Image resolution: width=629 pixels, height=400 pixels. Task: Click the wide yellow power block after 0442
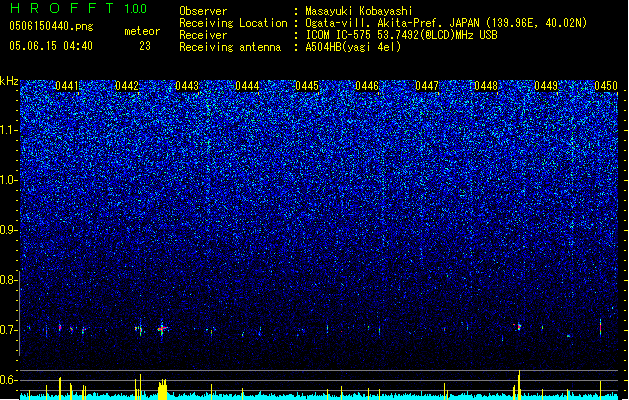click(162, 389)
